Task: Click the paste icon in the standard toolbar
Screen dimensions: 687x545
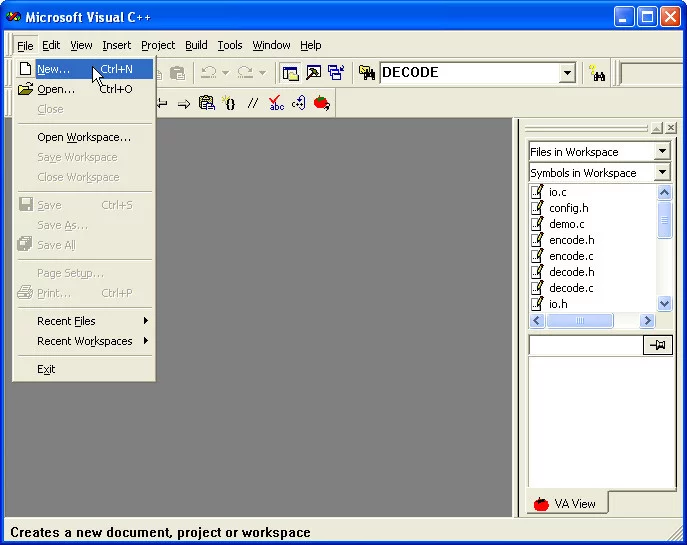Action: click(x=177, y=73)
